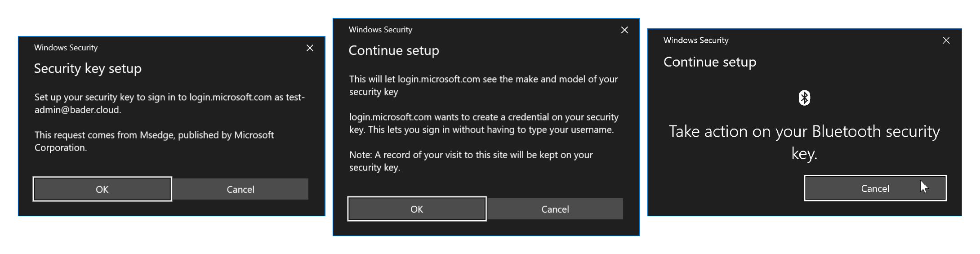The width and height of the screenshot is (980, 254).
Task: Click OK in Security key setup dialog
Action: [102, 189]
